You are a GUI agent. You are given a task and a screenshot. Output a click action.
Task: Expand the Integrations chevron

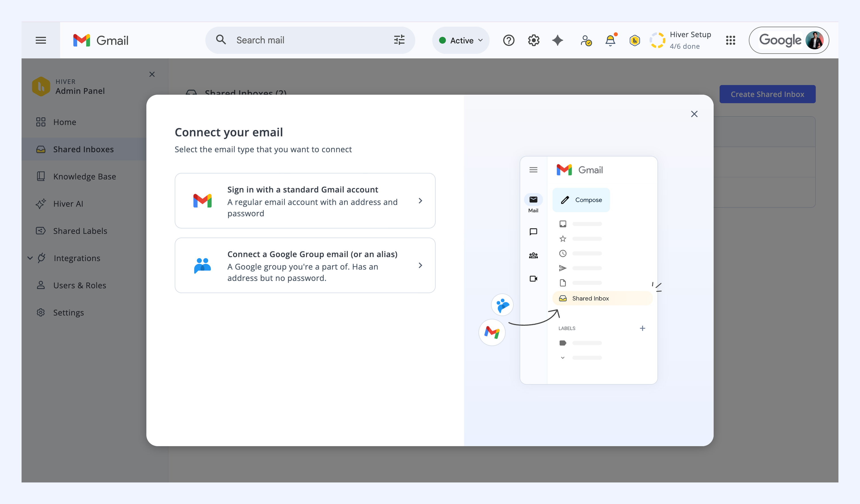pyautogui.click(x=30, y=258)
